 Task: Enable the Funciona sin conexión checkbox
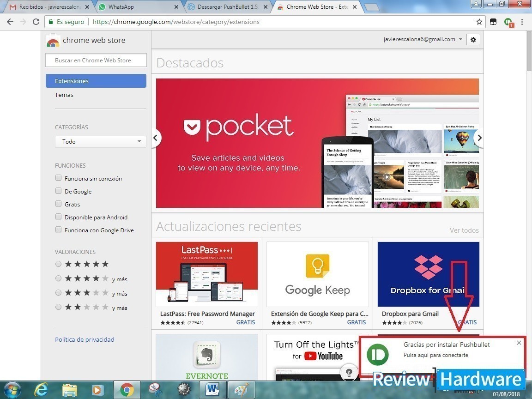coord(58,178)
